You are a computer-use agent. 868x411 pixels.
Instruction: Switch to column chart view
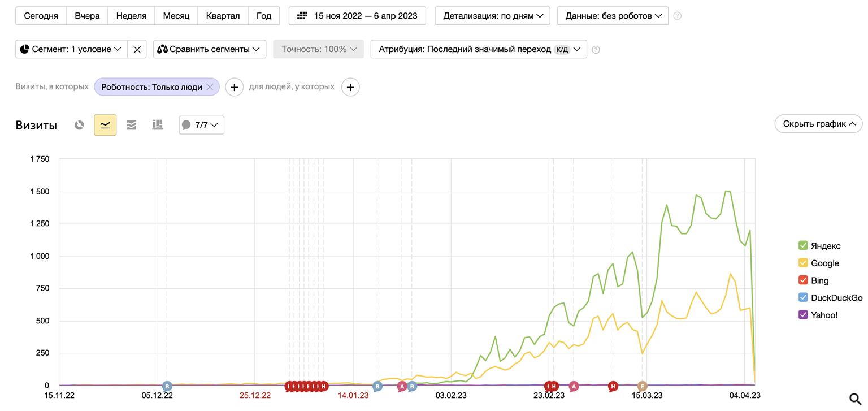point(157,125)
